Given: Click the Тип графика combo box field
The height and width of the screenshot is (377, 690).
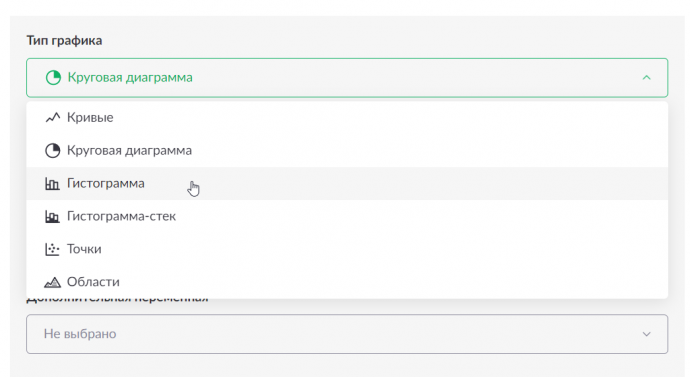Looking at the screenshot, I should pos(347,77).
